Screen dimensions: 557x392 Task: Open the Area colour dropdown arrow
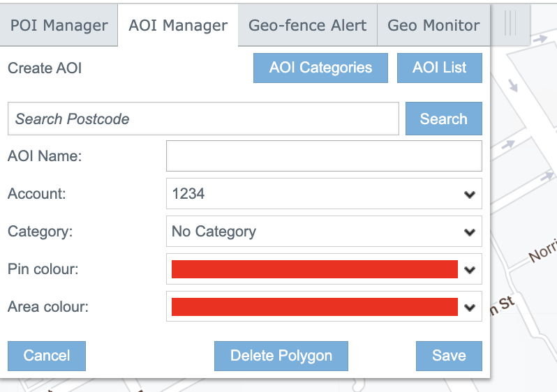pyautogui.click(x=470, y=308)
